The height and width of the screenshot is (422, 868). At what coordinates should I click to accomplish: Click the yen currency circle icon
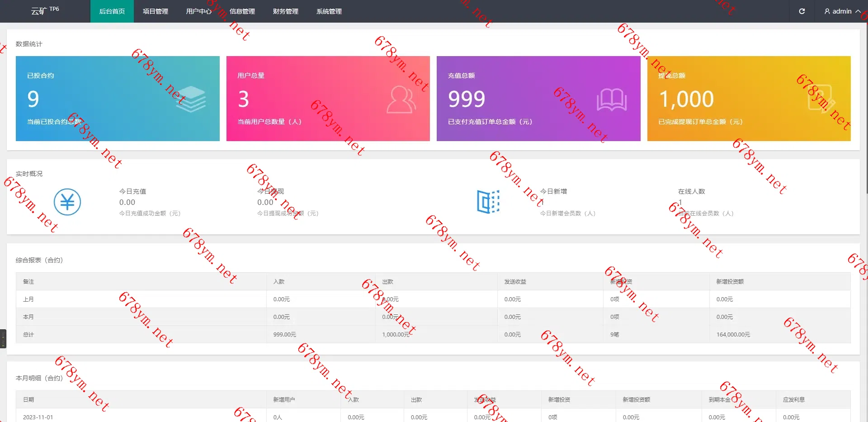[67, 202]
